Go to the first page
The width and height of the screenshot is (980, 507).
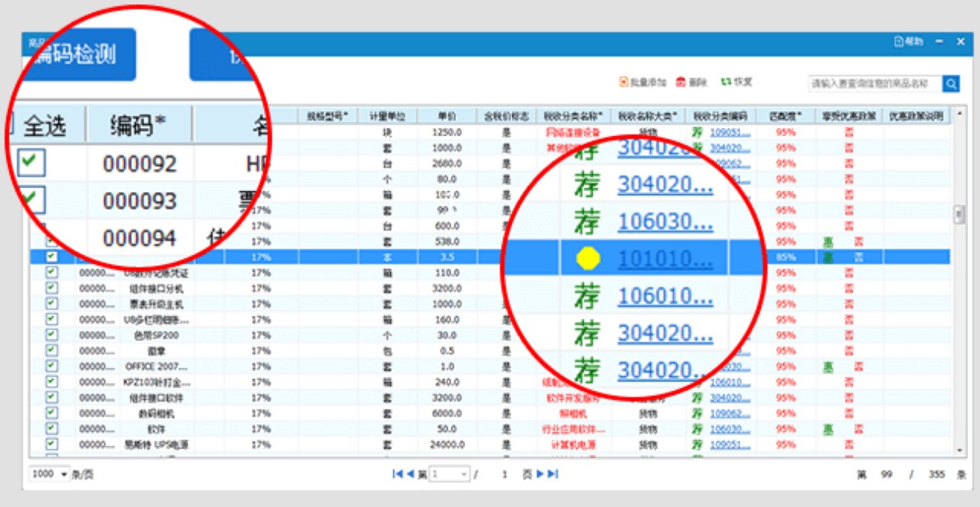398,474
